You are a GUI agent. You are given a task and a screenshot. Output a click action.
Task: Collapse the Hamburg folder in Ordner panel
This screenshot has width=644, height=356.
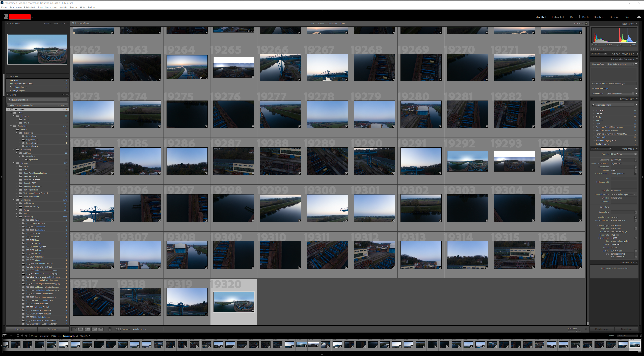point(14,163)
